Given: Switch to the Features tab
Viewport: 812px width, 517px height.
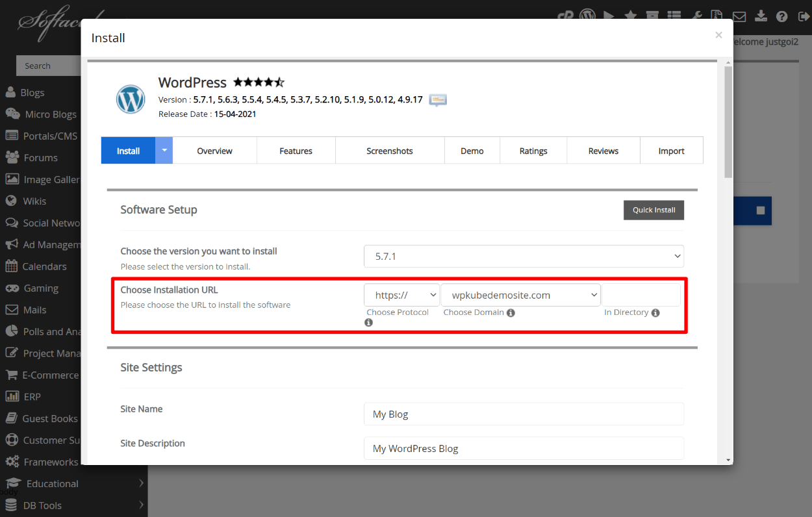Looking at the screenshot, I should [296, 151].
